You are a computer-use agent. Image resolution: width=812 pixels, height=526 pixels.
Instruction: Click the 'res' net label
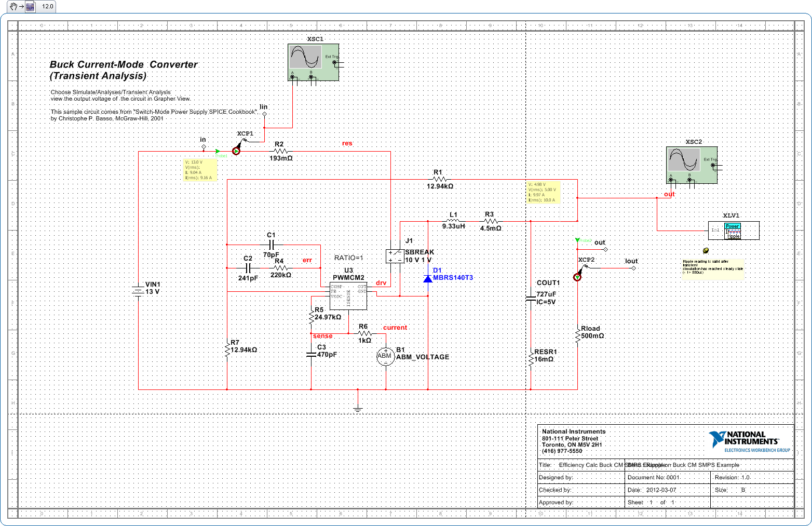click(x=347, y=143)
